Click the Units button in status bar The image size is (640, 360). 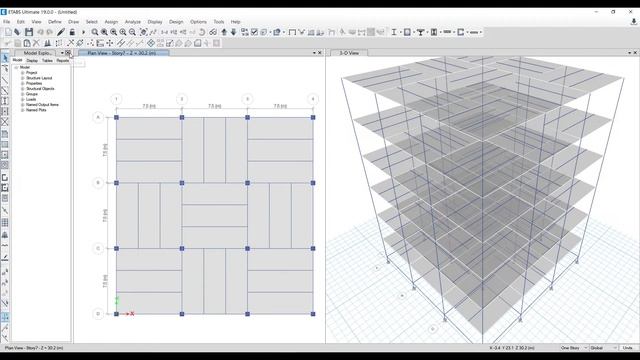point(628,348)
